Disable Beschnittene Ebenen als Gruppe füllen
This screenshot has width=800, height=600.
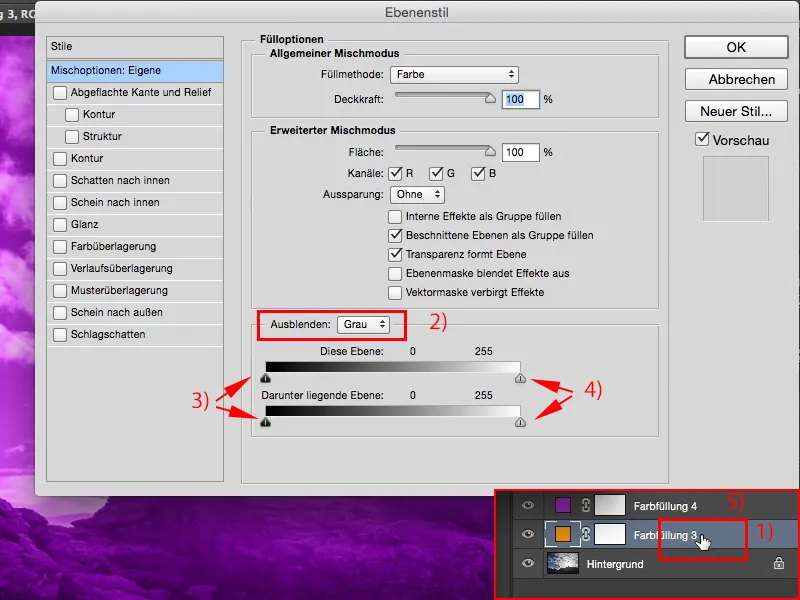click(395, 235)
